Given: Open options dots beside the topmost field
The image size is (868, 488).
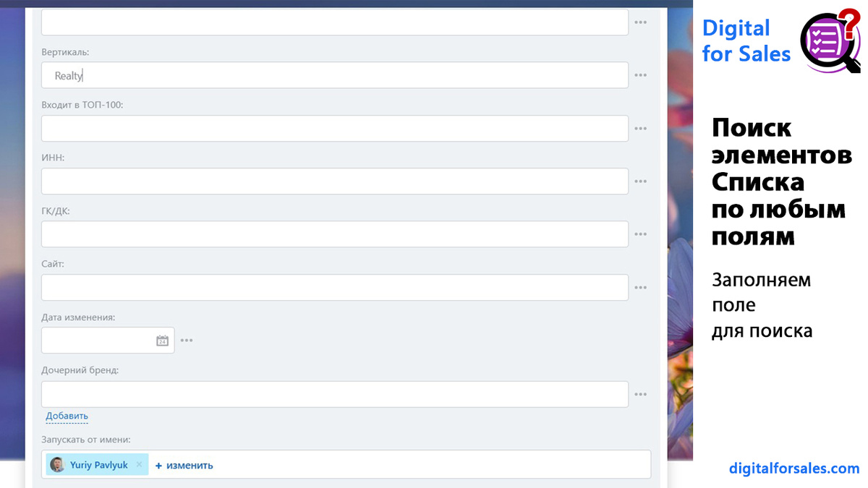Looking at the screenshot, I should click(640, 22).
